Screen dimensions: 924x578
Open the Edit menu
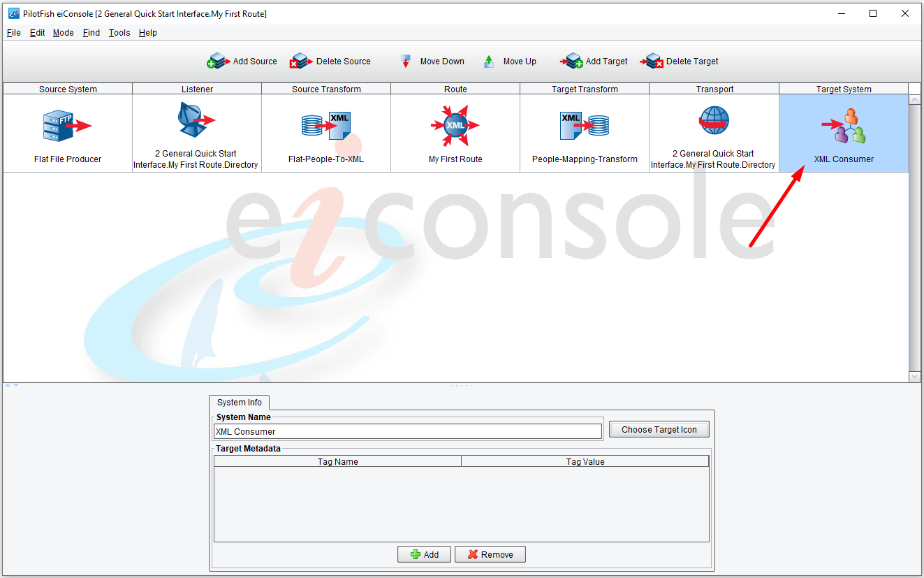pos(37,33)
